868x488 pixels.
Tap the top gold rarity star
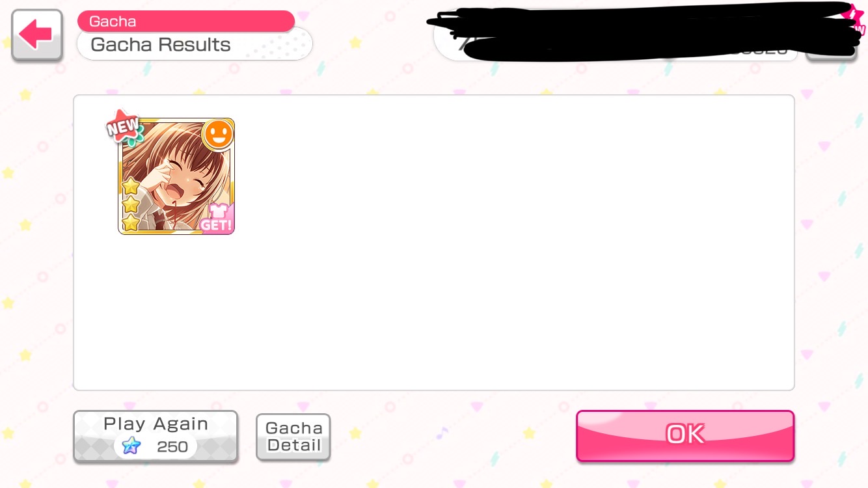[131, 187]
